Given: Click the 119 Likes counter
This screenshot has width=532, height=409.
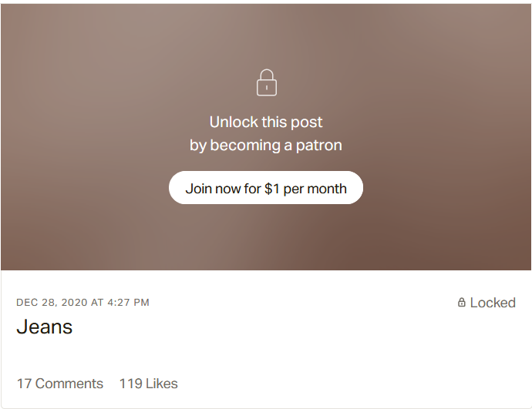Looking at the screenshot, I should coord(148,384).
